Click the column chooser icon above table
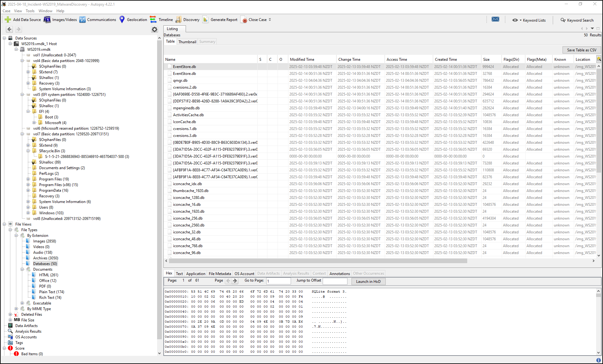The height and width of the screenshot is (364, 603). 599,59
